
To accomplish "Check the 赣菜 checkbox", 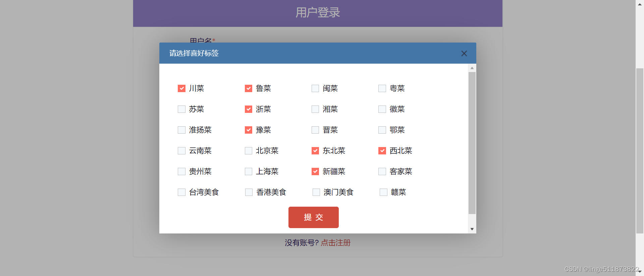I will tap(383, 192).
